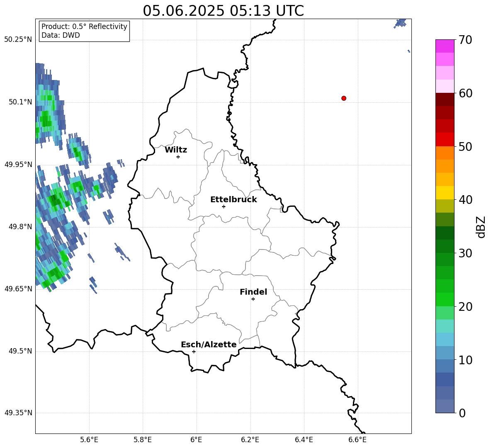Select the Findel label
Image resolution: width=491 pixels, height=448 pixels.
coord(253,292)
